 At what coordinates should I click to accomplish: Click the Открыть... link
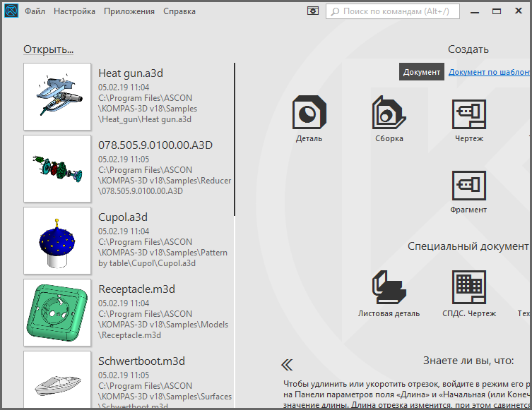click(x=49, y=49)
